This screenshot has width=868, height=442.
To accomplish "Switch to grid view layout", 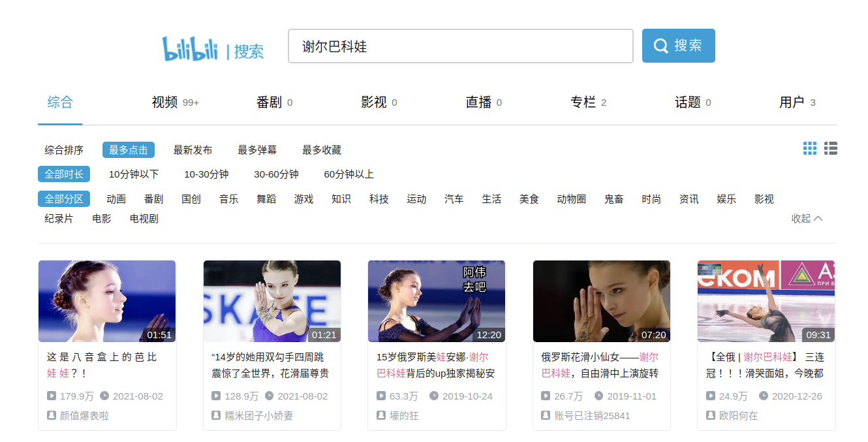I will (809, 149).
